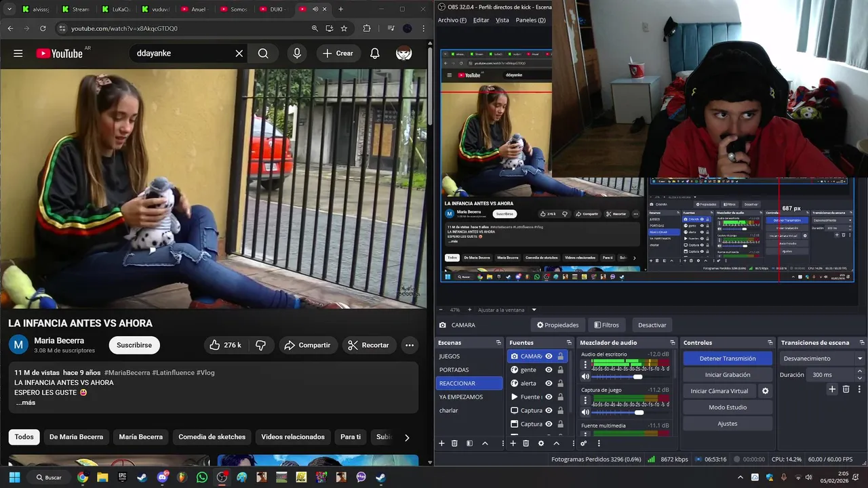Click Detener Transmisión button
The image size is (868, 488).
tap(727, 359)
